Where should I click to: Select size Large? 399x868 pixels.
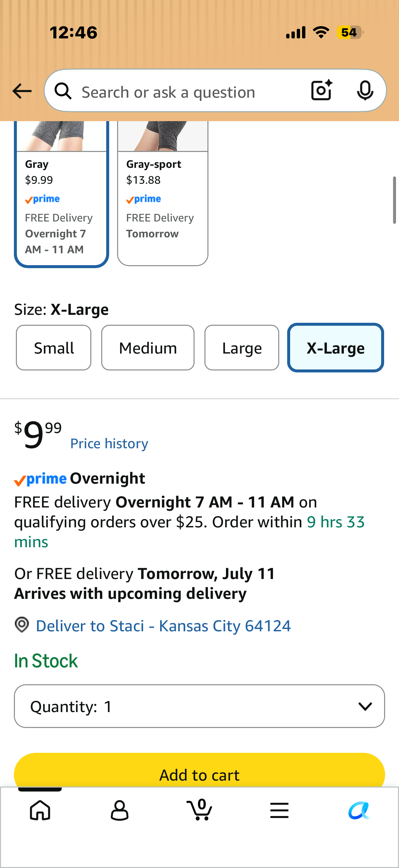[x=242, y=347]
